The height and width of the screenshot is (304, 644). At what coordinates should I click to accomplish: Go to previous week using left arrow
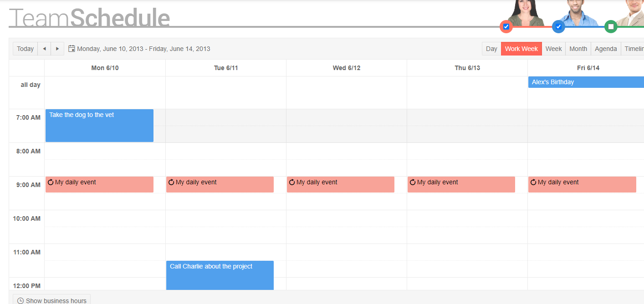[x=44, y=49]
